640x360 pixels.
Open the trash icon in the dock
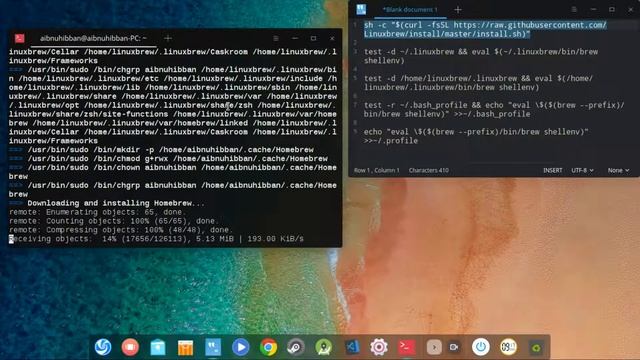[536, 347]
